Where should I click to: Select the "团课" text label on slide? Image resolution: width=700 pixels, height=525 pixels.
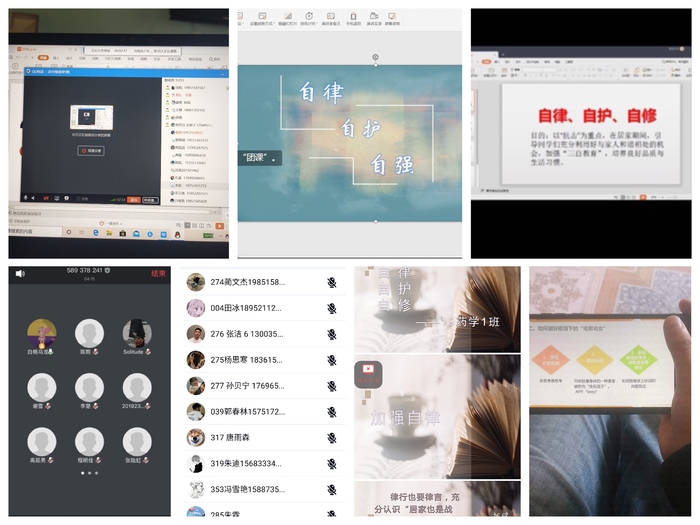tap(259, 157)
